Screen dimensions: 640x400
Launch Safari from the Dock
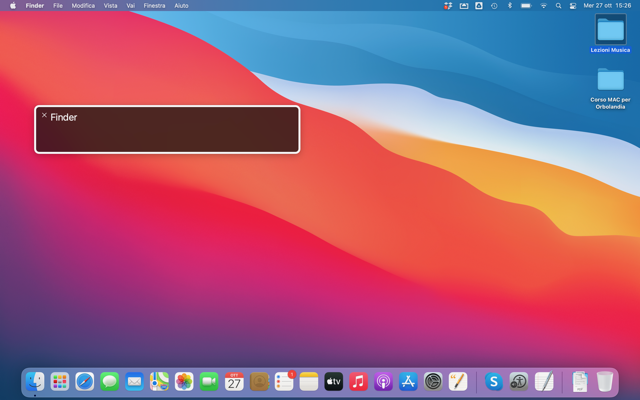85,382
